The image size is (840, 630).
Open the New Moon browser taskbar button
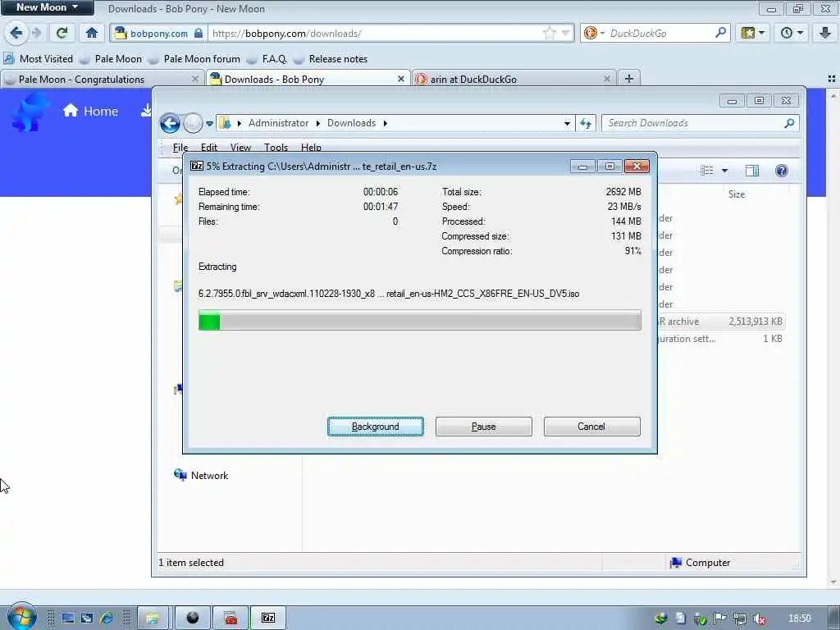pos(192,619)
